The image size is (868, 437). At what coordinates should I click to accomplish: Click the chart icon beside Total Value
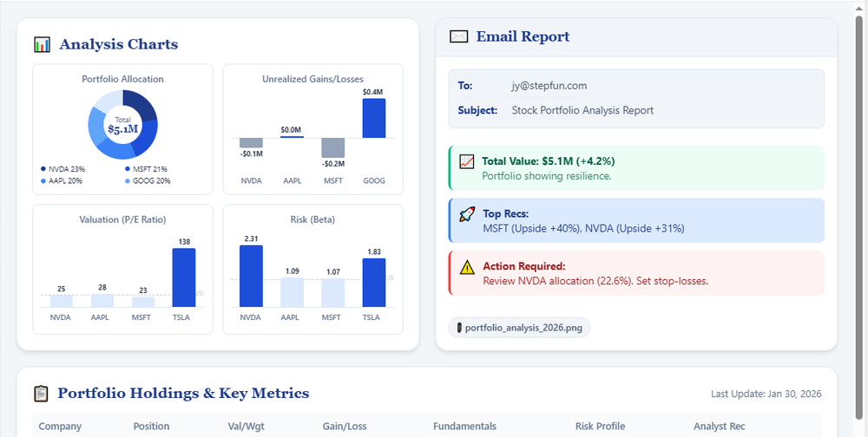[x=467, y=161]
